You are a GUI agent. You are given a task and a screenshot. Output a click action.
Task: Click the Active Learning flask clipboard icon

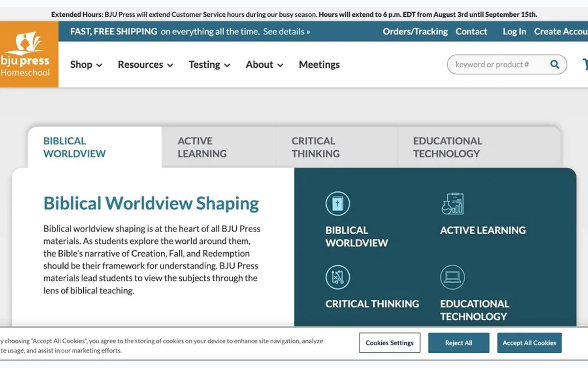point(452,204)
